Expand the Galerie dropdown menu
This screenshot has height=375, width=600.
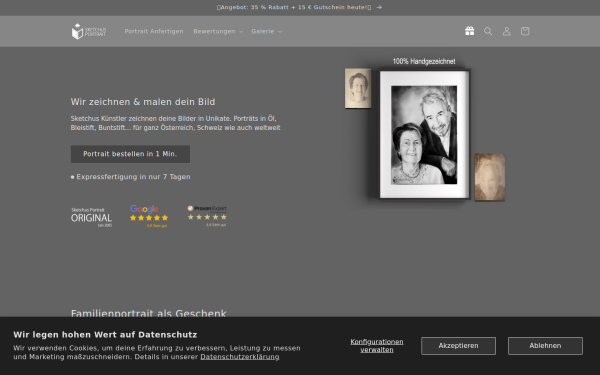tap(267, 31)
